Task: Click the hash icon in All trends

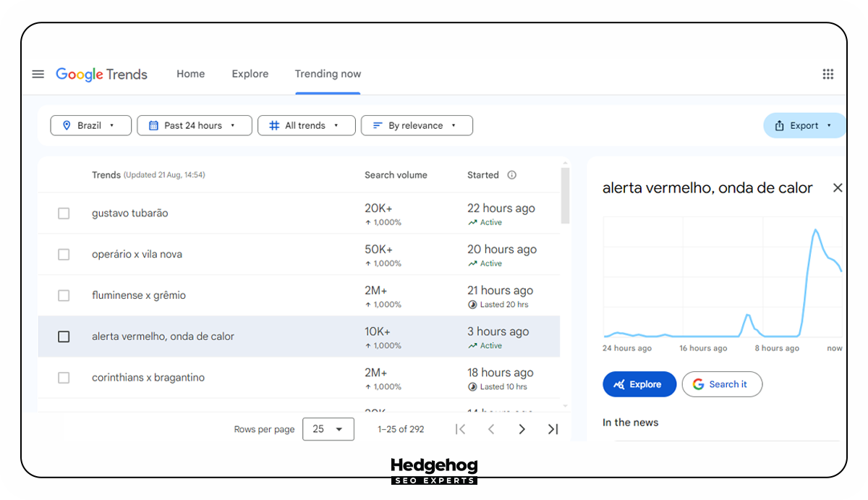Action: [x=274, y=125]
